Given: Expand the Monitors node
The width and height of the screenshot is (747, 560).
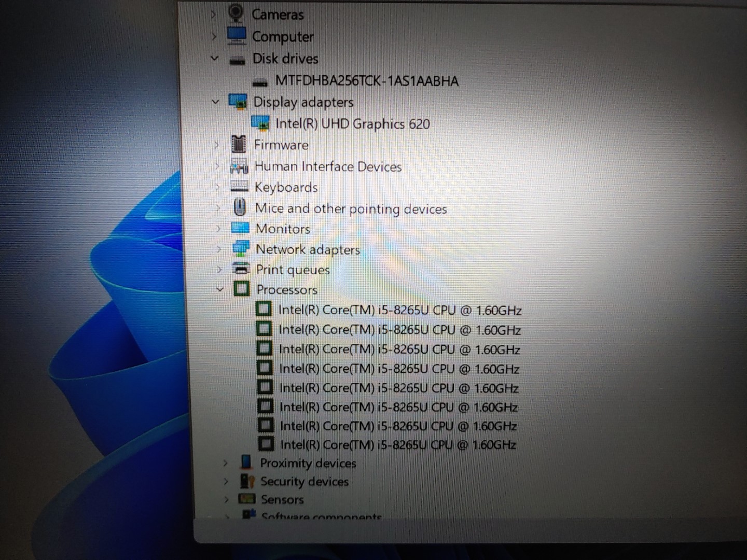Looking at the screenshot, I should point(219,229).
